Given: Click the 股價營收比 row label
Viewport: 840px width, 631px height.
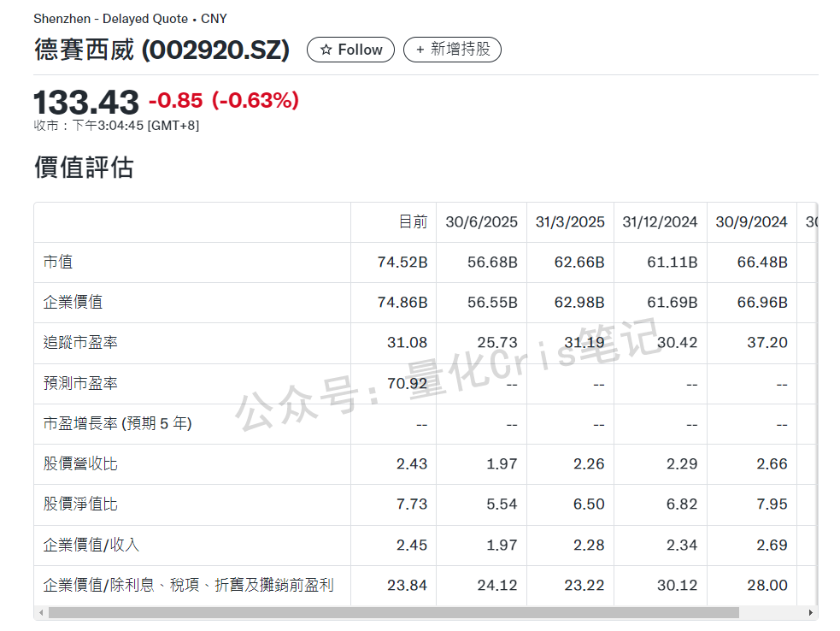Looking at the screenshot, I should tap(80, 463).
